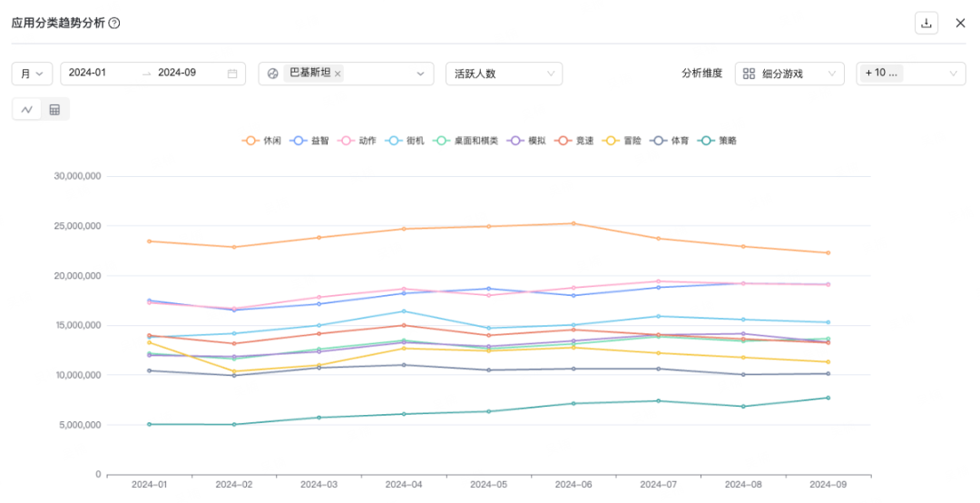Viewport: 980px width, 503px height.
Task: Click the download icon at top right
Action: click(x=926, y=23)
